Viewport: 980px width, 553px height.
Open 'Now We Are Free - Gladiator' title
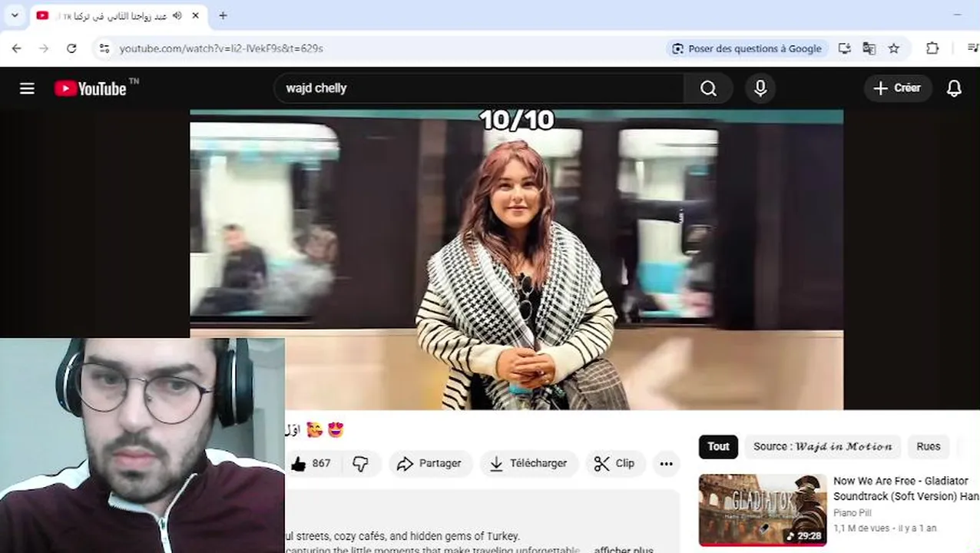coord(906,488)
